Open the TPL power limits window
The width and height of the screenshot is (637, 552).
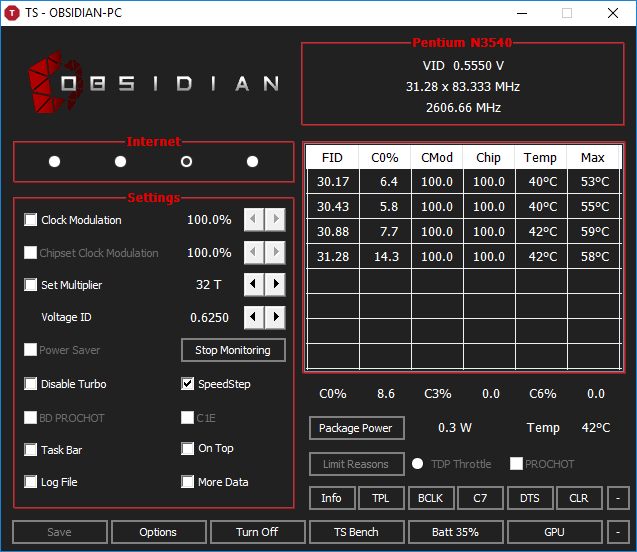pyautogui.click(x=381, y=498)
